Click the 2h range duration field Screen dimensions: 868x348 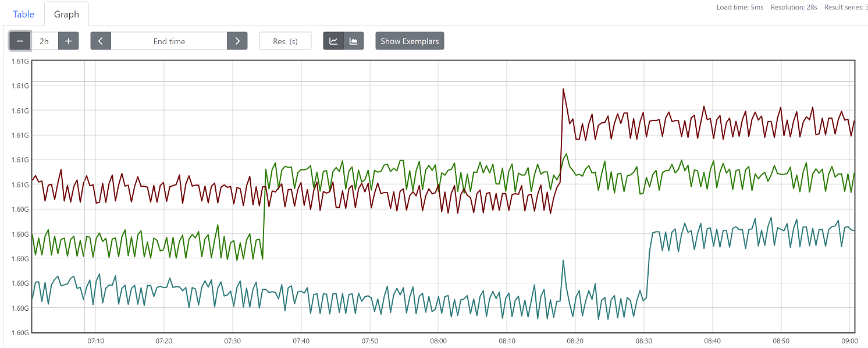click(44, 41)
